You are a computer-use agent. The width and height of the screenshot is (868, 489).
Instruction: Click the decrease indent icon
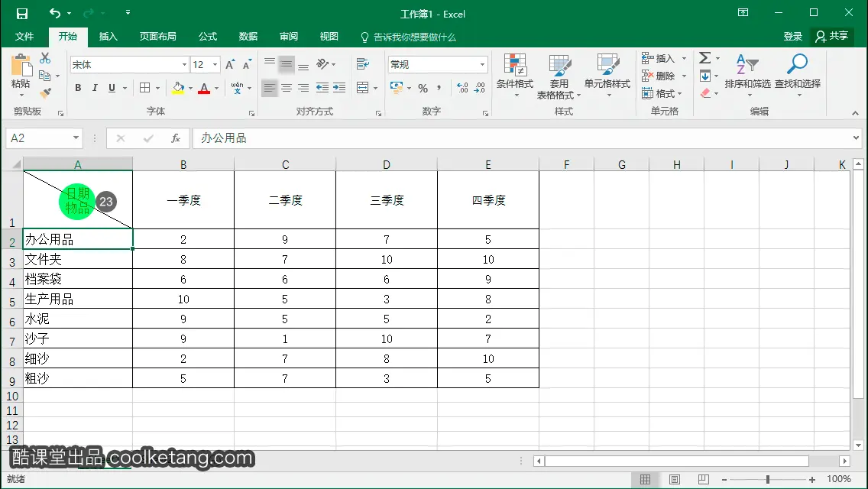(322, 88)
